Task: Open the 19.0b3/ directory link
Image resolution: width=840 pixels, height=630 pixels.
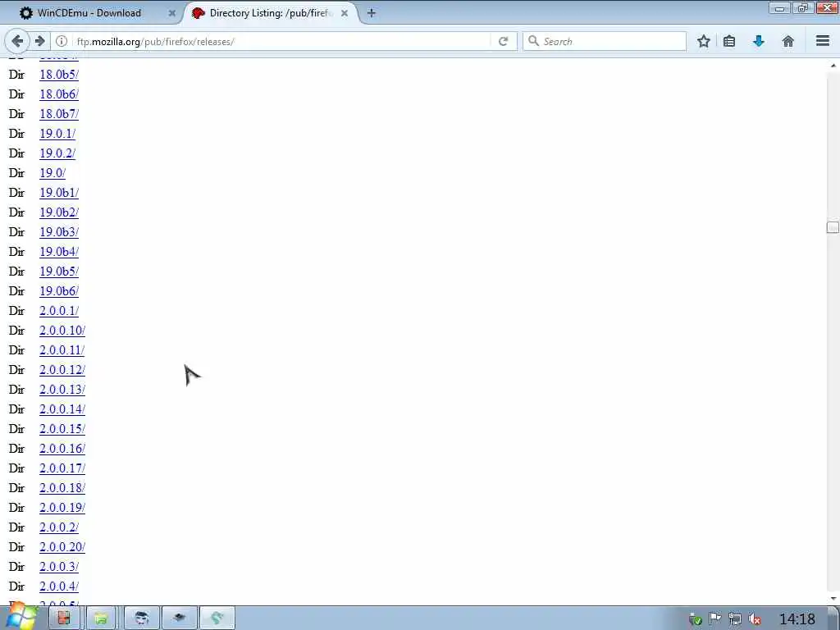Action: pos(59,232)
